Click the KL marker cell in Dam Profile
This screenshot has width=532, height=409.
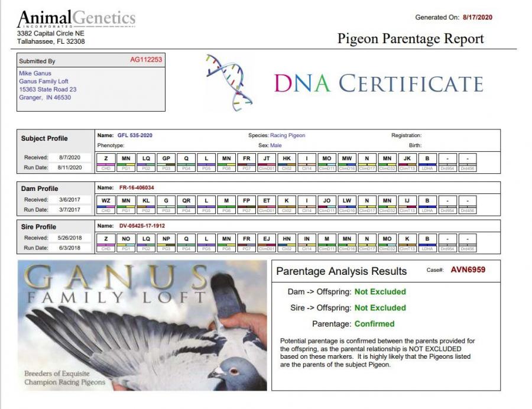coord(146,204)
